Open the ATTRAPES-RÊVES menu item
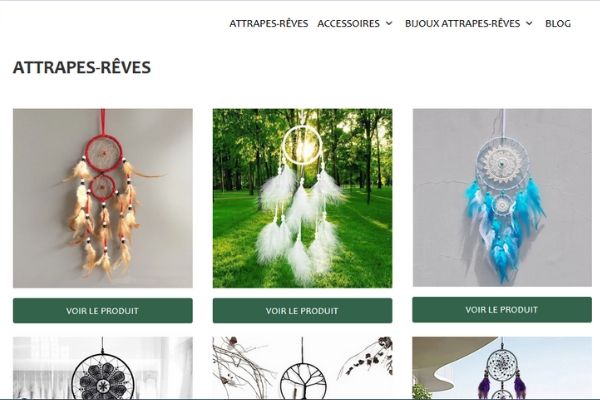Screen dimensions: 600x400 point(269,23)
